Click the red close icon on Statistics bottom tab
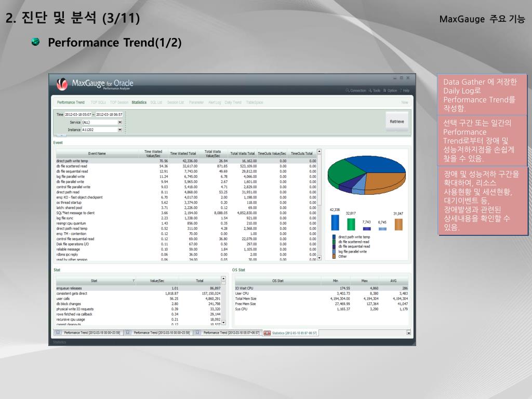Image resolution: width=532 pixels, height=399 pixels. (267, 333)
